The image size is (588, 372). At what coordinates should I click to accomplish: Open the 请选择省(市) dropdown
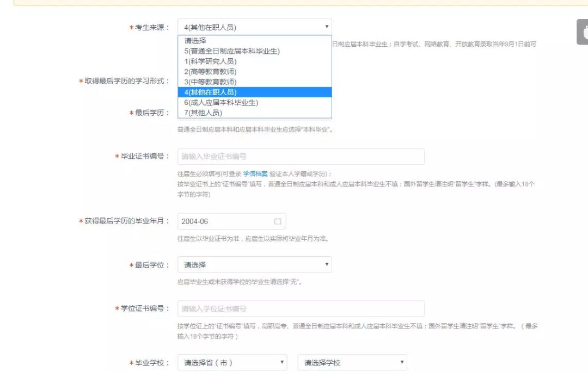(x=232, y=362)
